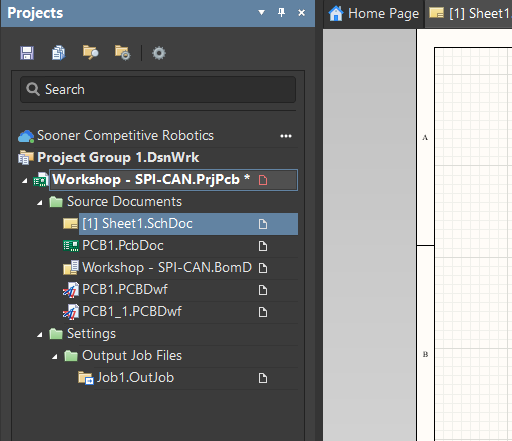
Task: Click the zone B label on schematic border
Action: (x=425, y=354)
